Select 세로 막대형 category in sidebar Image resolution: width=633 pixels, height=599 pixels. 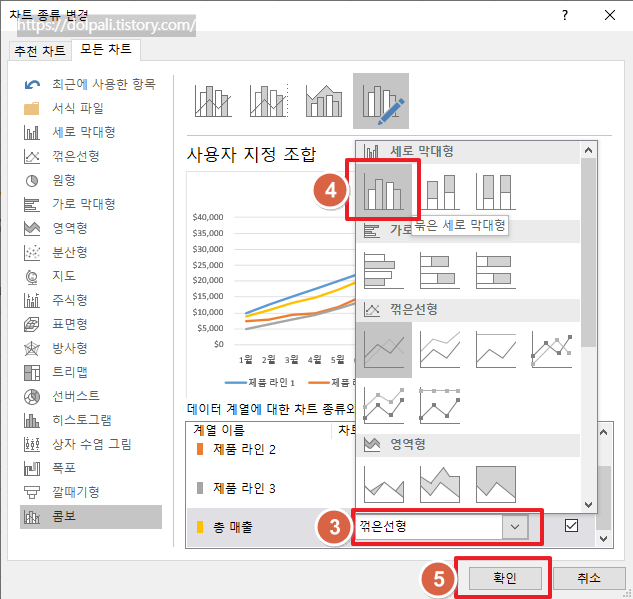click(91, 132)
